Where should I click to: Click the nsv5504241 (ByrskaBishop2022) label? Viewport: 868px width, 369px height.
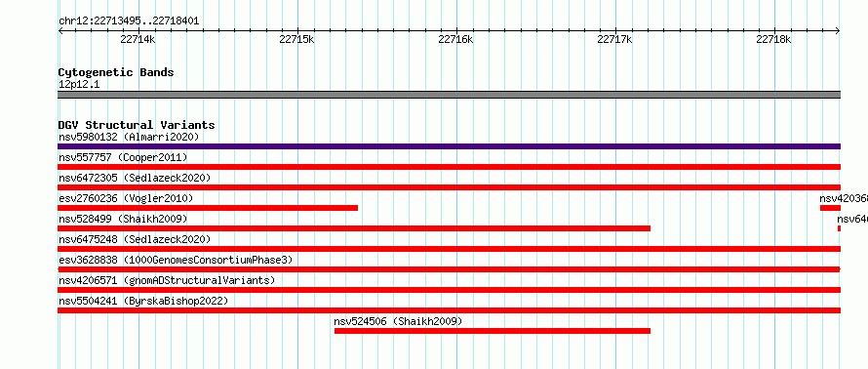click(x=143, y=301)
